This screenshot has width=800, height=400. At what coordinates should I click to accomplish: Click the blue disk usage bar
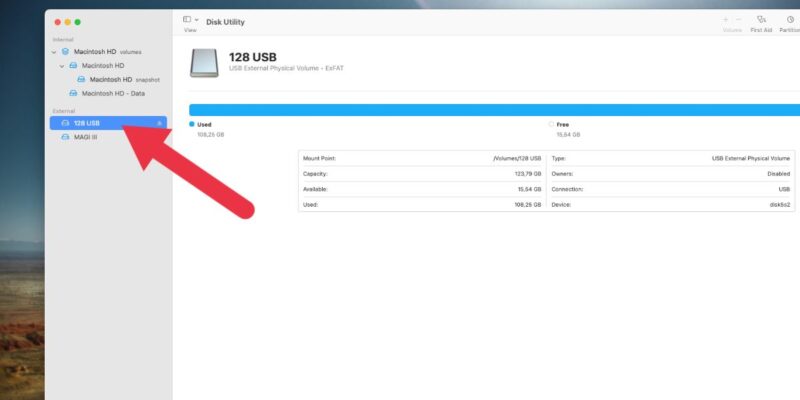click(x=494, y=110)
